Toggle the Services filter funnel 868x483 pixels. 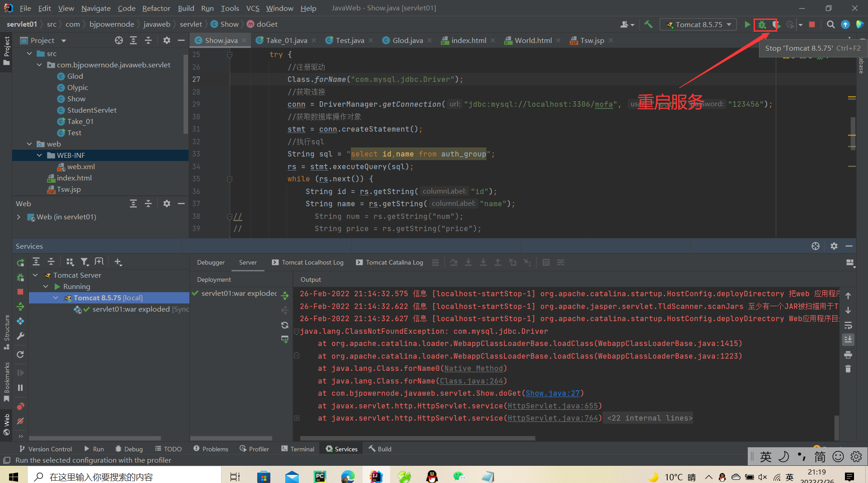coord(85,262)
